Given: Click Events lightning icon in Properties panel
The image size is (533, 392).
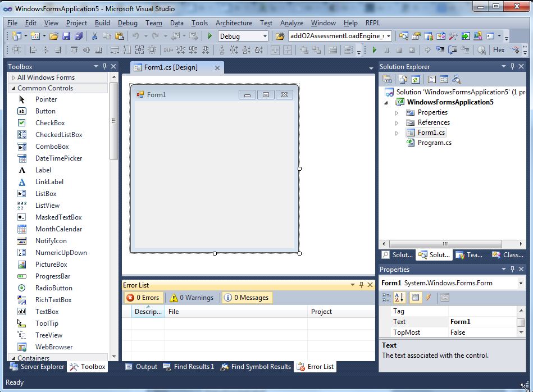Looking at the screenshot, I should (429, 298).
